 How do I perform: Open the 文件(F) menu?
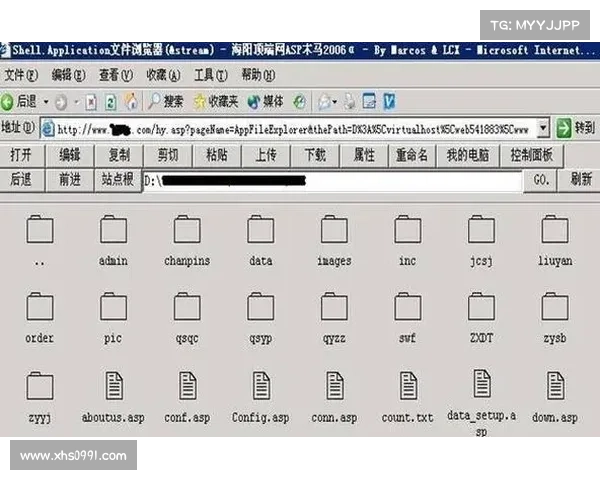coord(21,75)
